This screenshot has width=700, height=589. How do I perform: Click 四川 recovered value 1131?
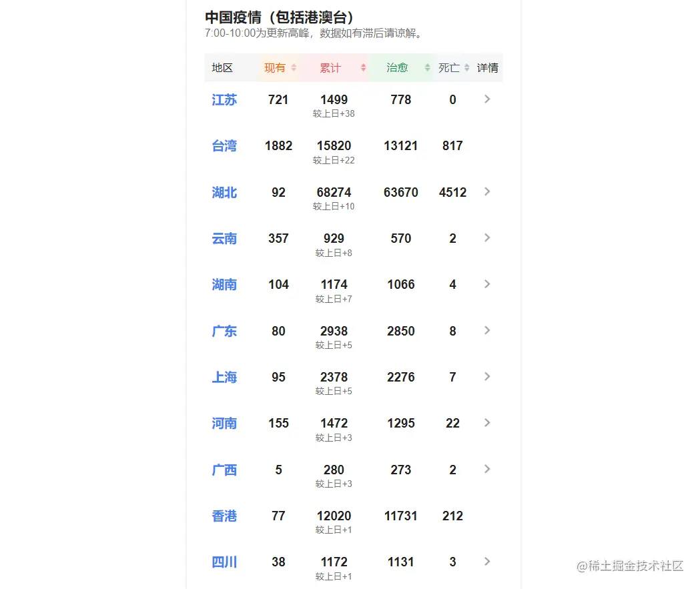click(x=401, y=562)
